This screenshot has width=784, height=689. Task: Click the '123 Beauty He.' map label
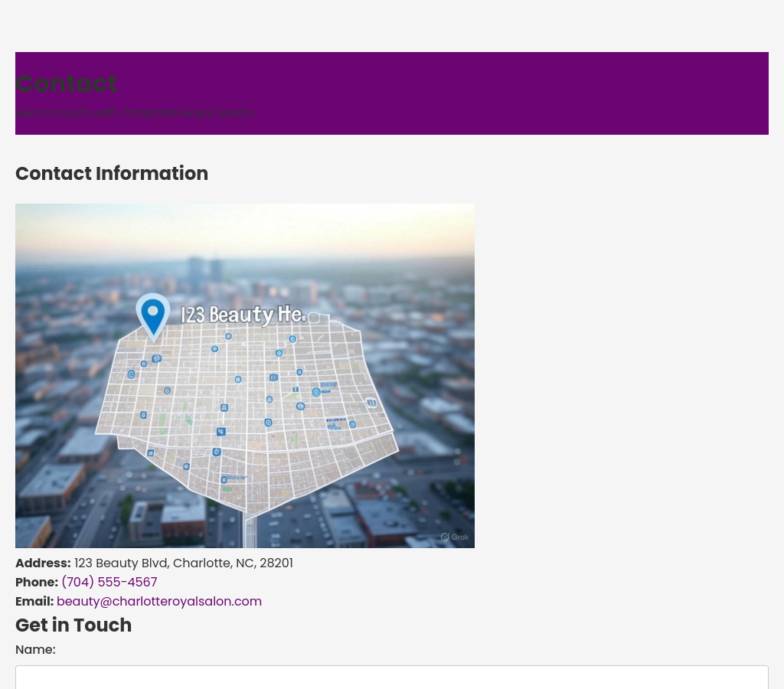[x=243, y=315]
